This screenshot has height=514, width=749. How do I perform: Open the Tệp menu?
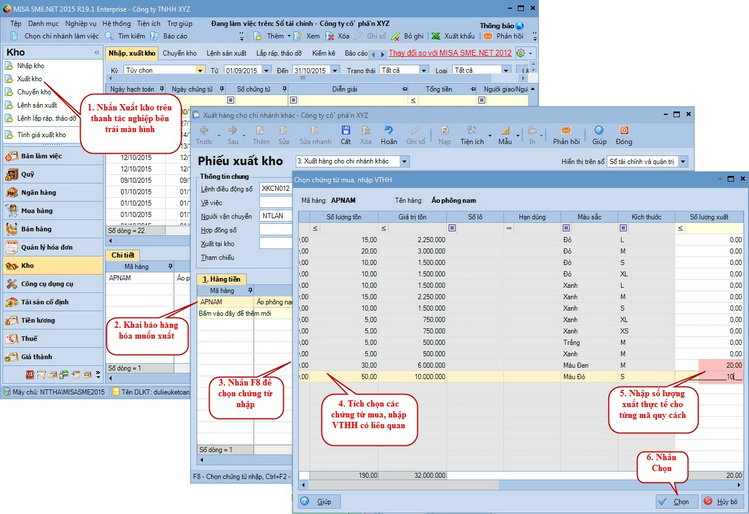(x=16, y=23)
